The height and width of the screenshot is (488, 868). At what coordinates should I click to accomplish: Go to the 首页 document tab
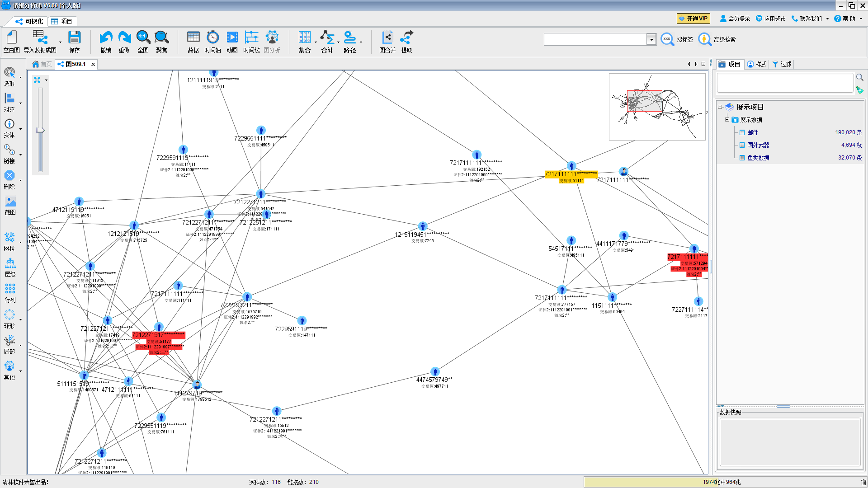tap(42, 64)
